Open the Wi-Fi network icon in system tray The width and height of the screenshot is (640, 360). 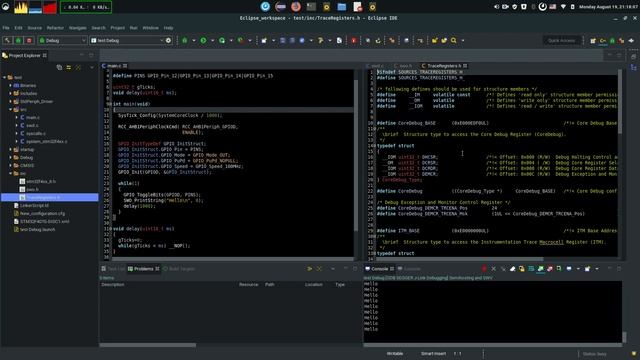(563, 7)
